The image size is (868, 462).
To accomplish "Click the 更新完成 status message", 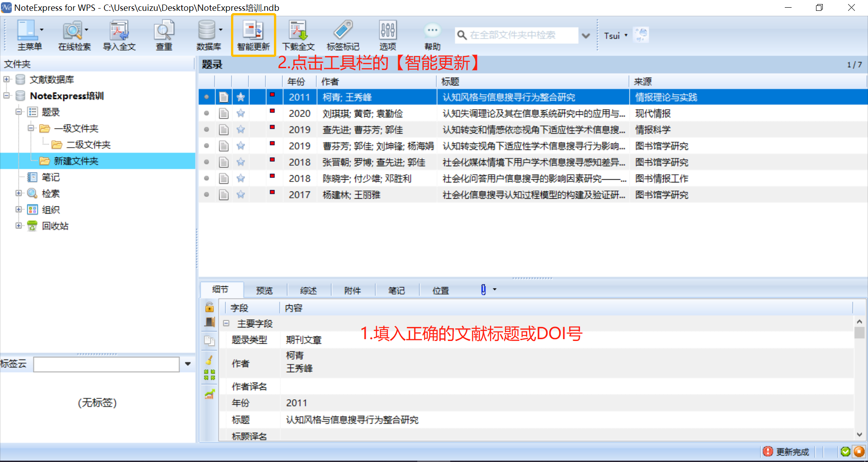I will tap(793, 452).
